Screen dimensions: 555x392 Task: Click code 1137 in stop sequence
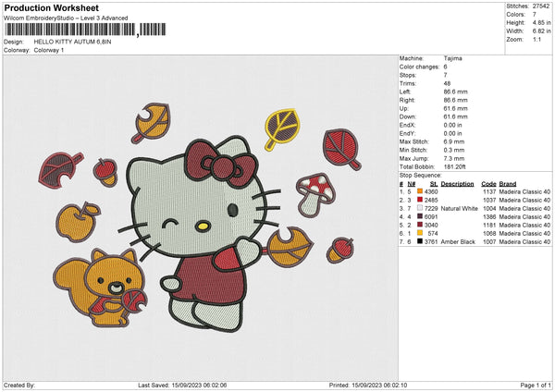point(489,191)
